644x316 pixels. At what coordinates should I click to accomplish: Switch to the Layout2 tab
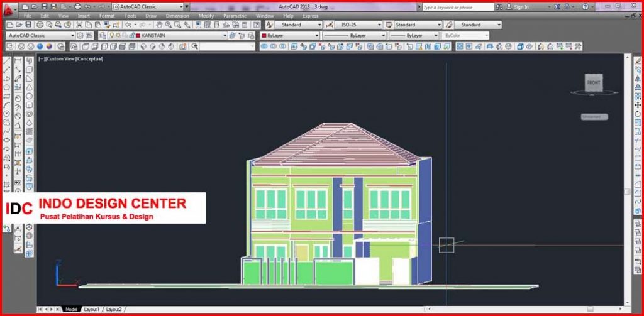pyautogui.click(x=114, y=309)
